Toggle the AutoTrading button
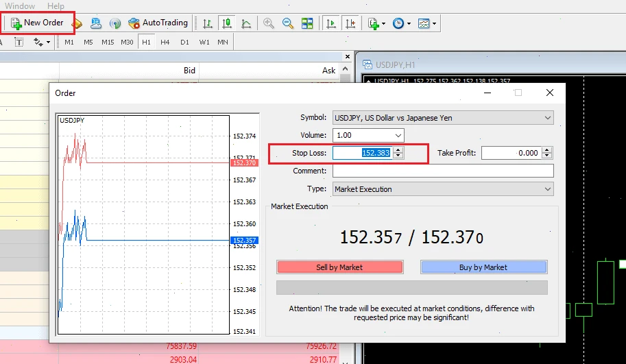626x364 pixels. [158, 23]
